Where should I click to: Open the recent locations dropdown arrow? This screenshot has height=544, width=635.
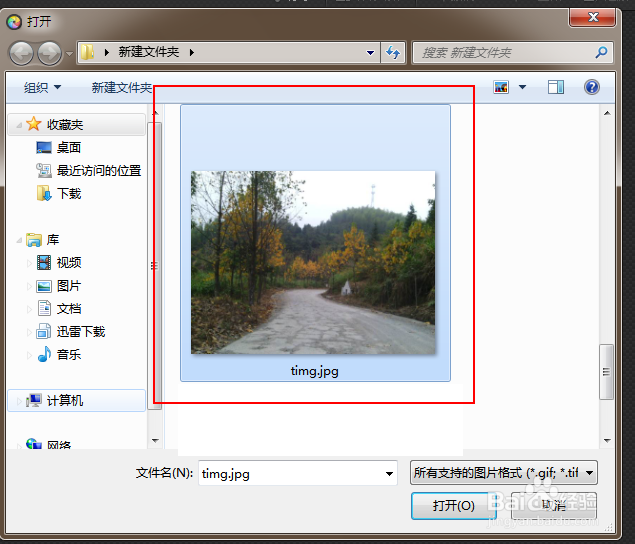pyautogui.click(x=69, y=53)
